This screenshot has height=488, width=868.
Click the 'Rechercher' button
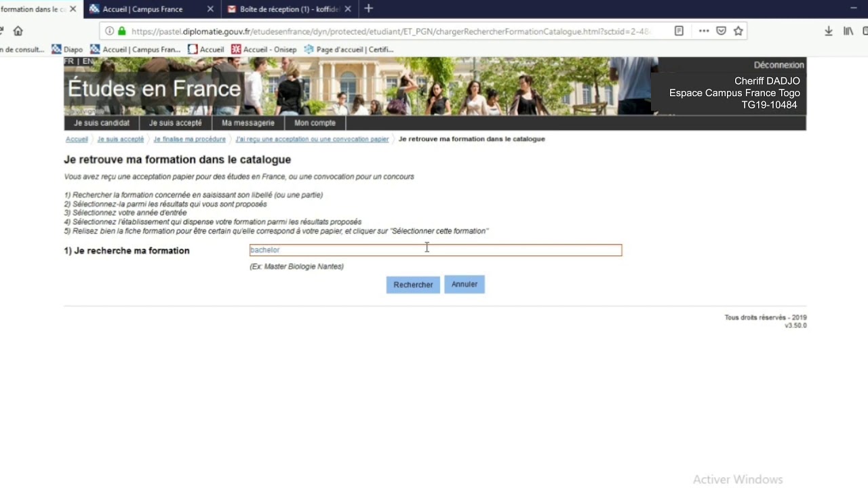413,285
